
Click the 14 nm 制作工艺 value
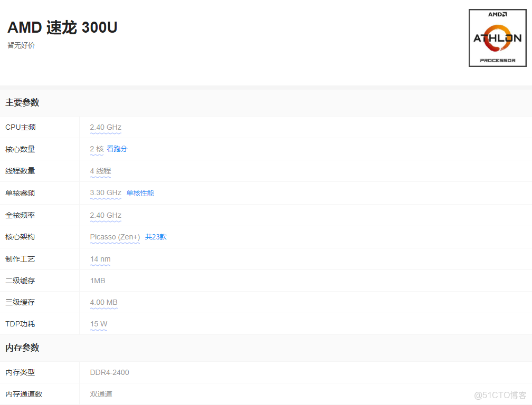pos(100,259)
